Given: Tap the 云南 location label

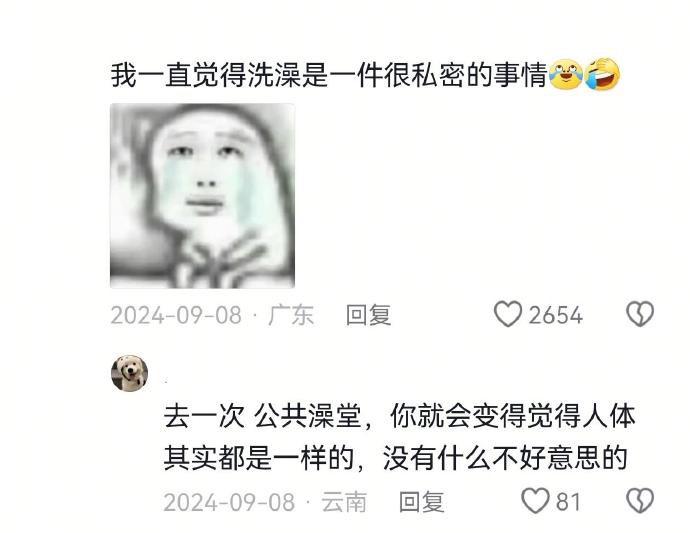Looking at the screenshot, I should [344, 502].
